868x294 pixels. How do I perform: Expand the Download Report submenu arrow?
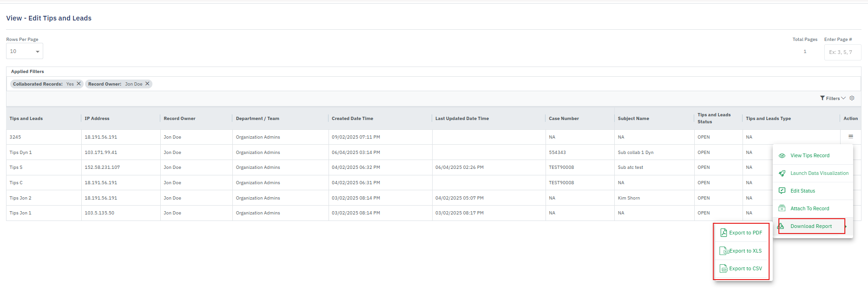coord(846,227)
